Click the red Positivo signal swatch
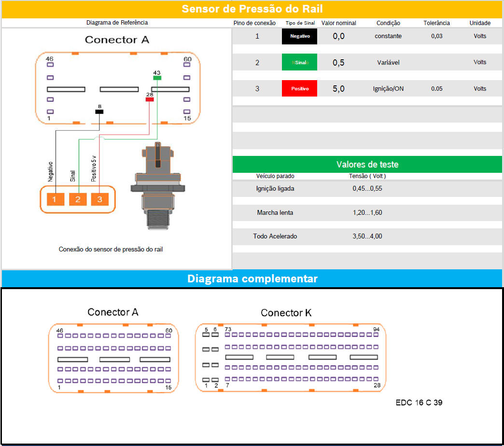 (x=299, y=89)
